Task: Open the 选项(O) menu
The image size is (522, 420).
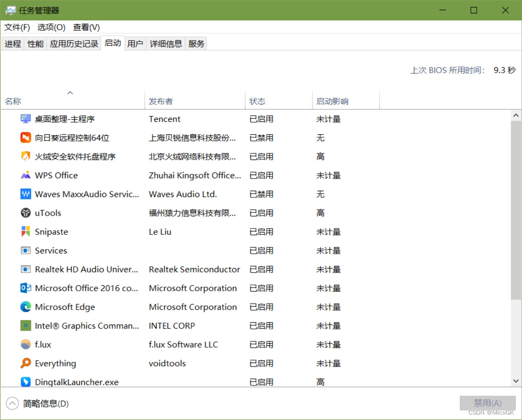Action: [51, 27]
